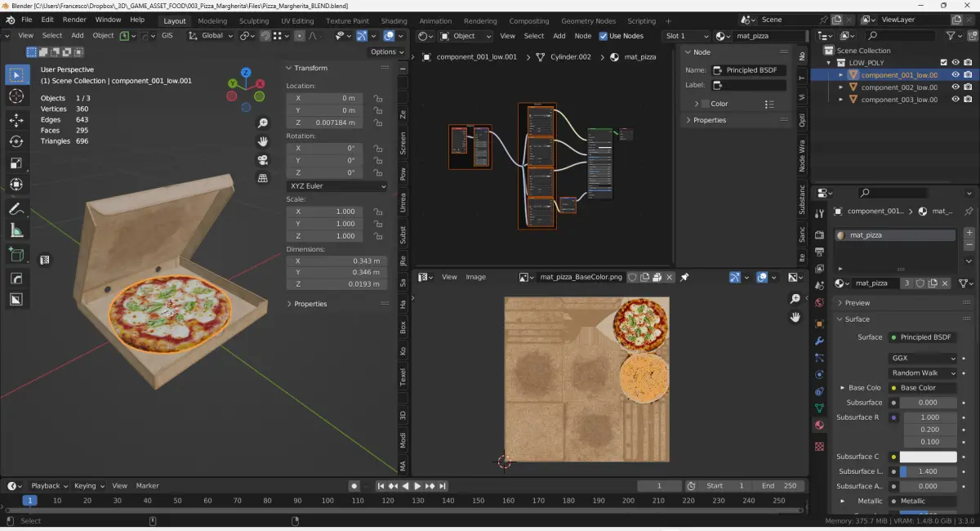Click the Options button in the viewport header
This screenshot has width=980, height=531.
tap(386, 51)
